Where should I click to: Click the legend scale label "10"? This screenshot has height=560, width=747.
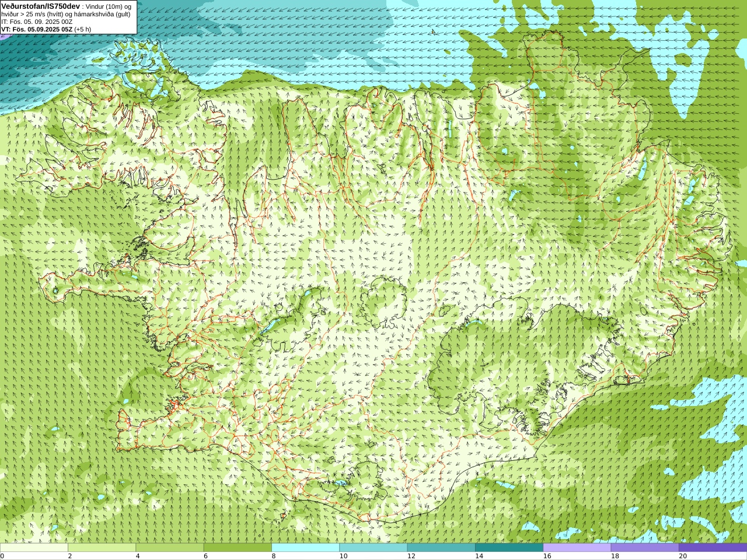[343, 556]
